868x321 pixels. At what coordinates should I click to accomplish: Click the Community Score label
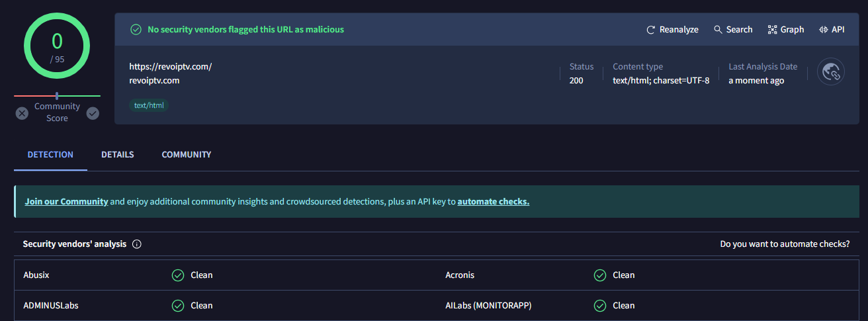pos(57,113)
